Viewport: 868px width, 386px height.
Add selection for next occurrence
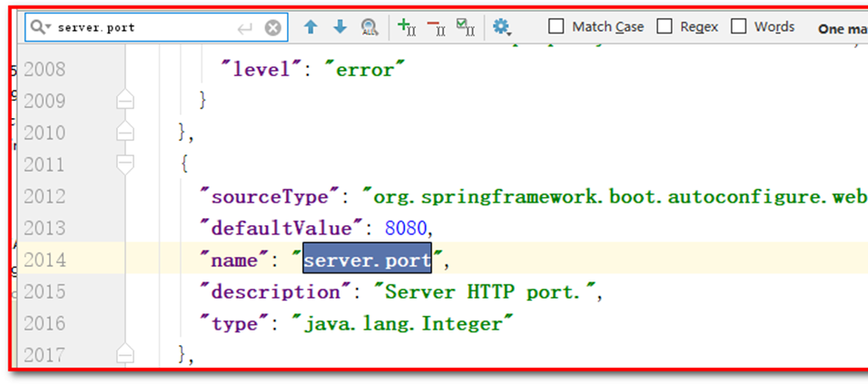pos(406,27)
